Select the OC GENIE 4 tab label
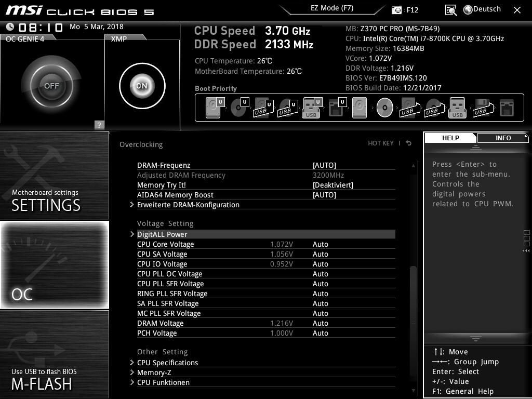Viewport: 532px width, 399px height. pyautogui.click(x=25, y=38)
